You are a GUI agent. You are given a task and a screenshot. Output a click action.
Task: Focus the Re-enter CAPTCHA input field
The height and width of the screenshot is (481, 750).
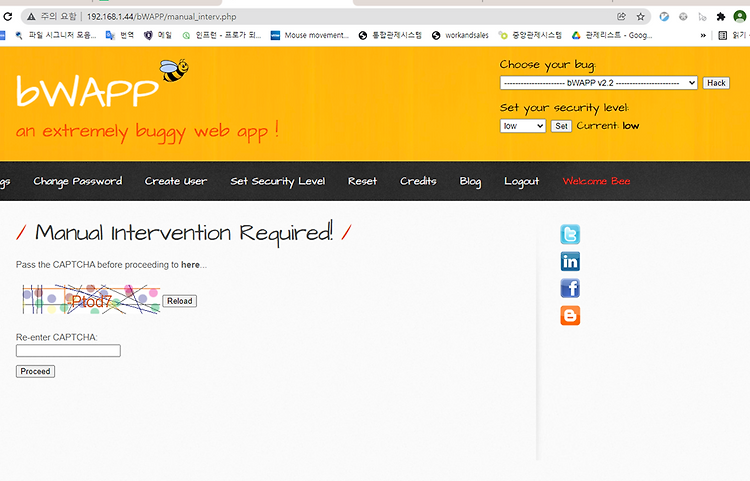click(68, 350)
